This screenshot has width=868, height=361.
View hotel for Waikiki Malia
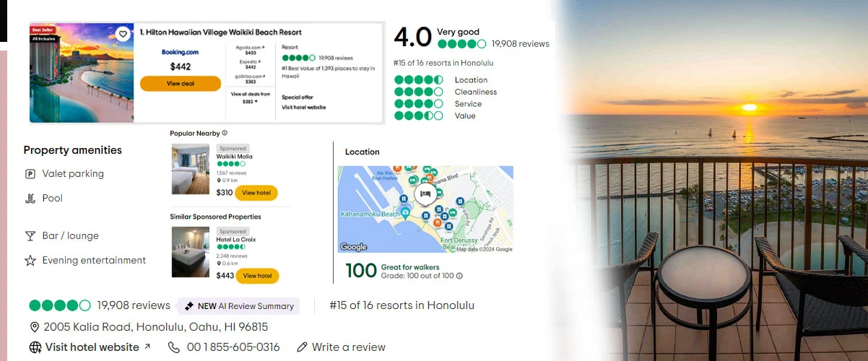(x=256, y=193)
